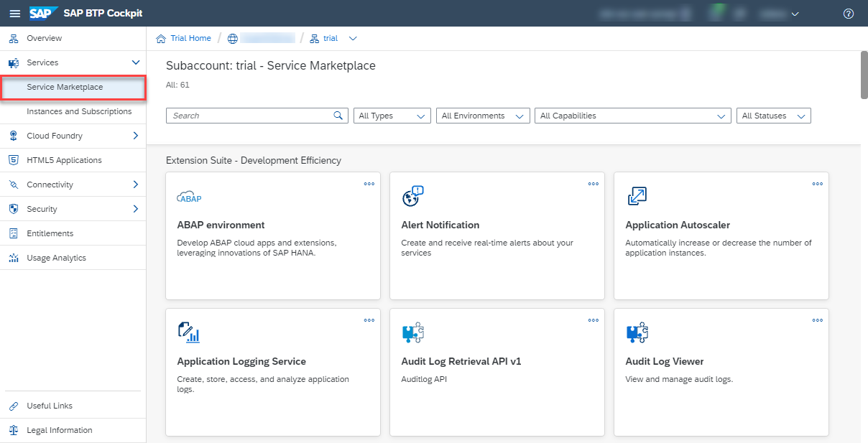Click the Overview sidebar icon
The height and width of the screenshot is (443, 868).
click(x=13, y=38)
